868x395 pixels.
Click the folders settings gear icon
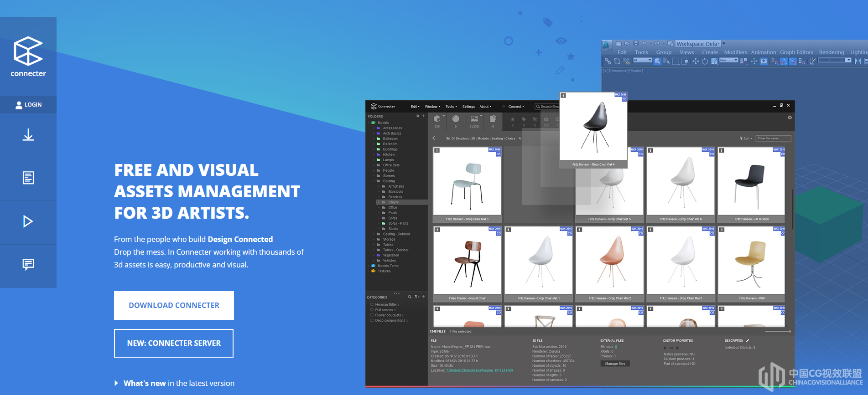418,116
